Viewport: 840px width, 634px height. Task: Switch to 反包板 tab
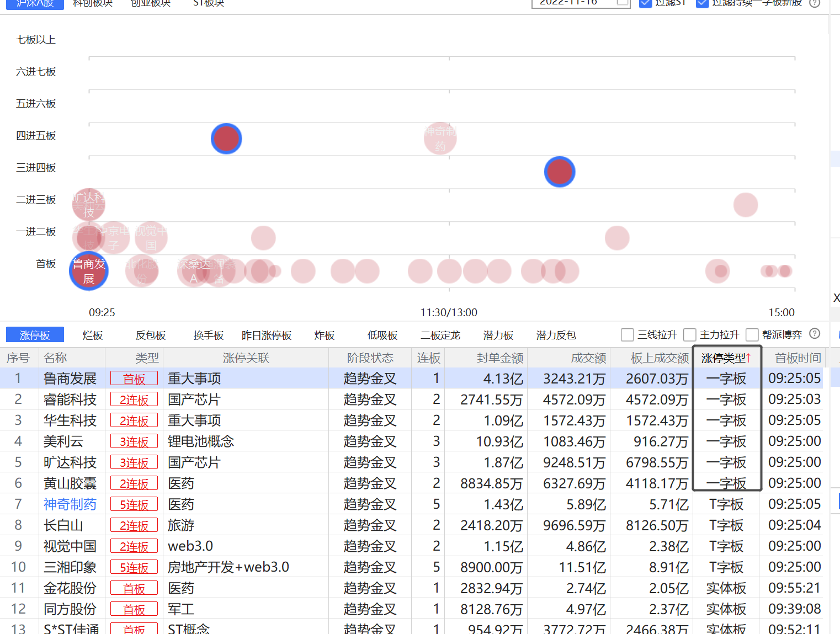(151, 335)
